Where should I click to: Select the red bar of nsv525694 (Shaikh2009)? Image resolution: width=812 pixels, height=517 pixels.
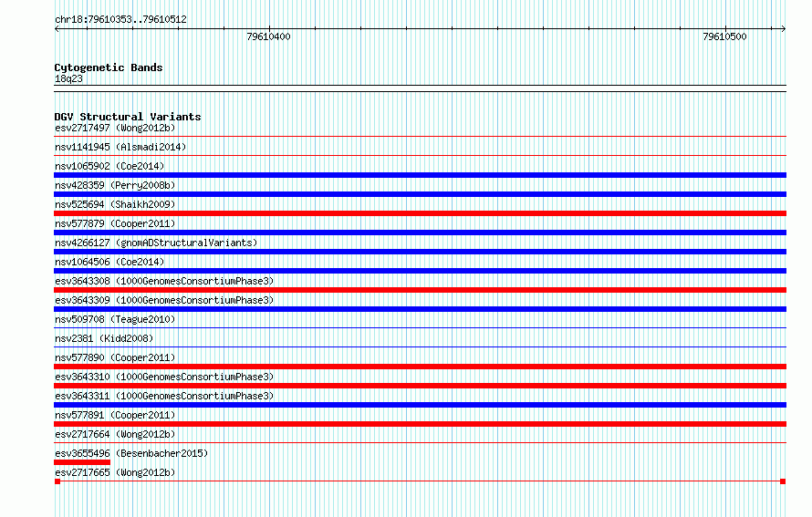coord(420,213)
